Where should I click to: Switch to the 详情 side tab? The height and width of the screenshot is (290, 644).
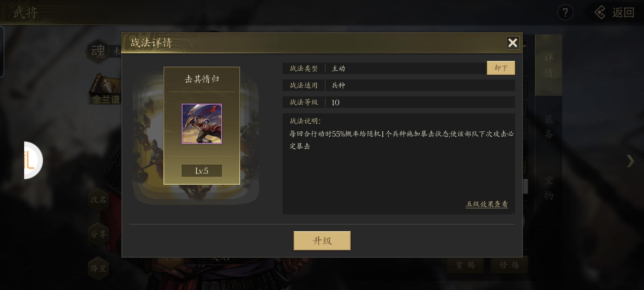point(548,65)
